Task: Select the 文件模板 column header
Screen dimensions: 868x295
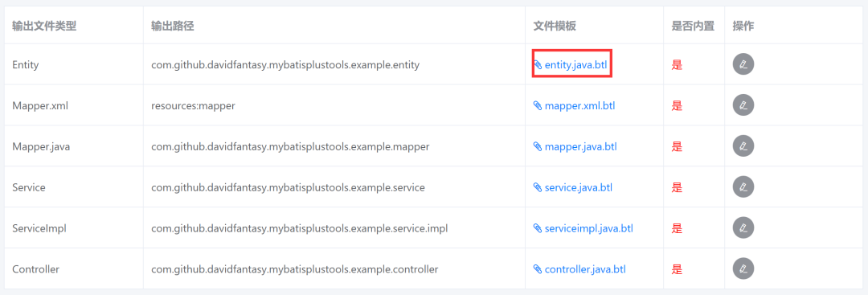Action: [x=555, y=26]
